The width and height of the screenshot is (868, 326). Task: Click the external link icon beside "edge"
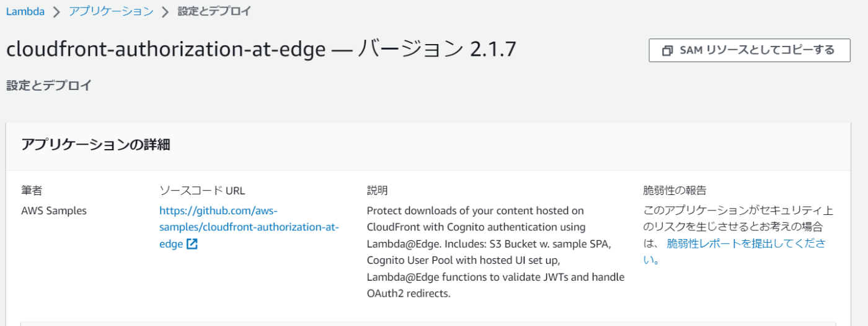point(192,244)
